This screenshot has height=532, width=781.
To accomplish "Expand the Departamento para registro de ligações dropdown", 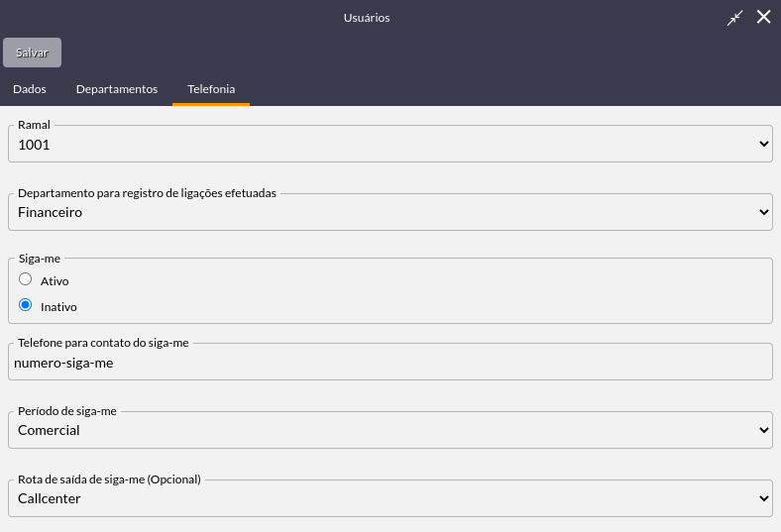I will coord(390,212).
